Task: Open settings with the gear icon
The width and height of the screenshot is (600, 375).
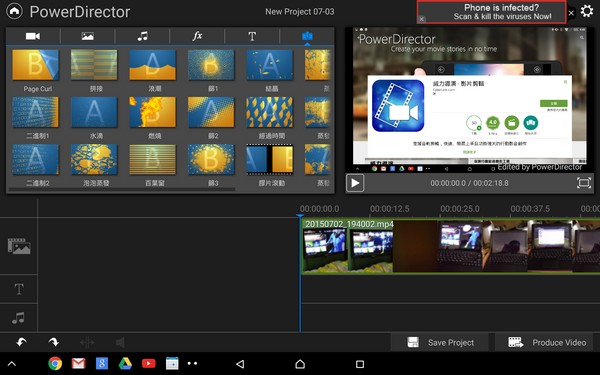Action: pos(587,11)
